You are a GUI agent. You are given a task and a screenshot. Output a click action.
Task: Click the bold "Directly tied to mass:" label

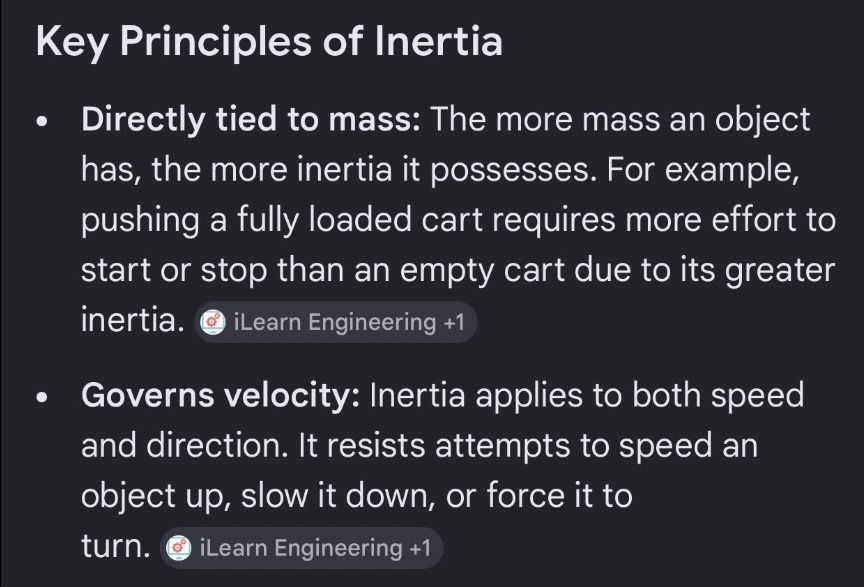pos(251,119)
